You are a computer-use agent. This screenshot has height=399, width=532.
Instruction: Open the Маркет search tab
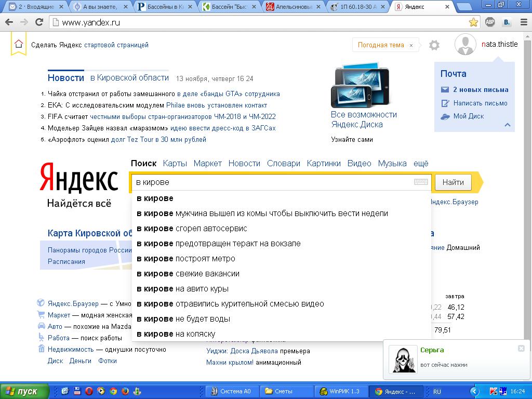pos(208,164)
